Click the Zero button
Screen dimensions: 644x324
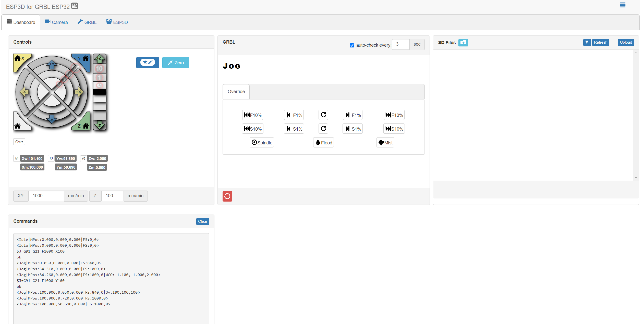(x=176, y=63)
